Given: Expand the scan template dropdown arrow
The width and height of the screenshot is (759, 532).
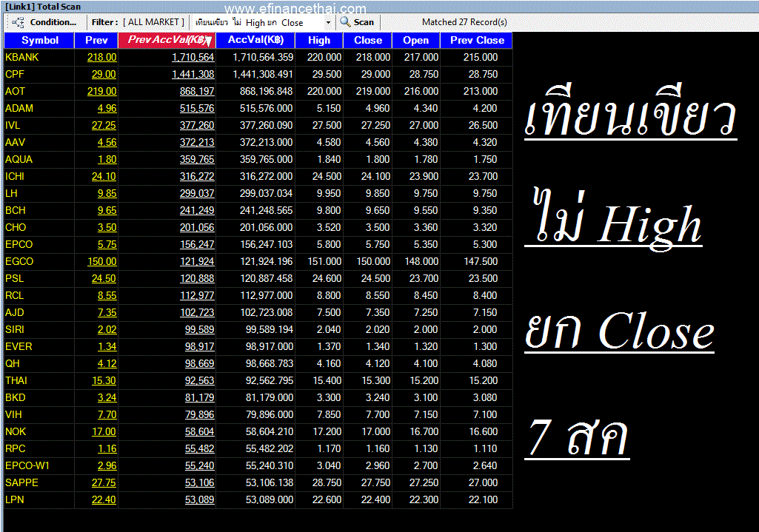Looking at the screenshot, I should point(328,22).
